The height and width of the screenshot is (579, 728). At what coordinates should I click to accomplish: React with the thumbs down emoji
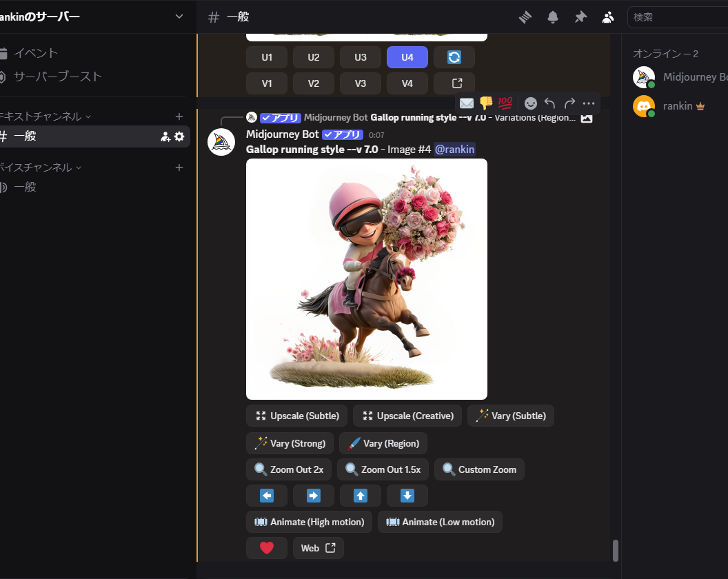coord(486,103)
